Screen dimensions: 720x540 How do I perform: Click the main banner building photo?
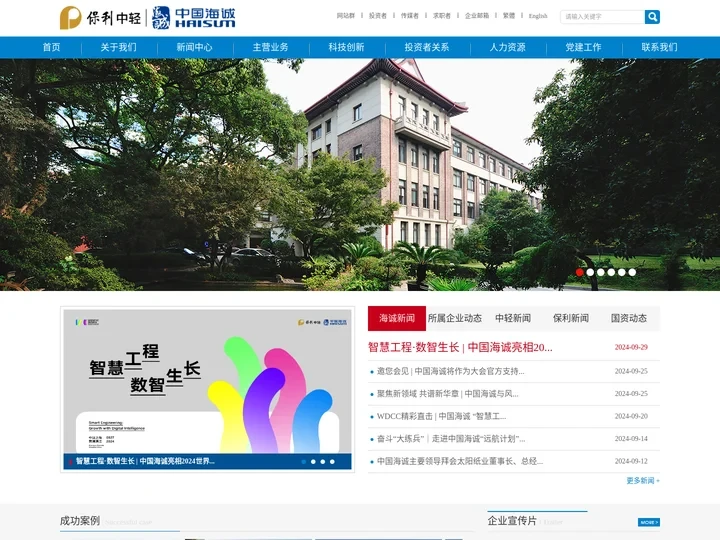point(360,174)
